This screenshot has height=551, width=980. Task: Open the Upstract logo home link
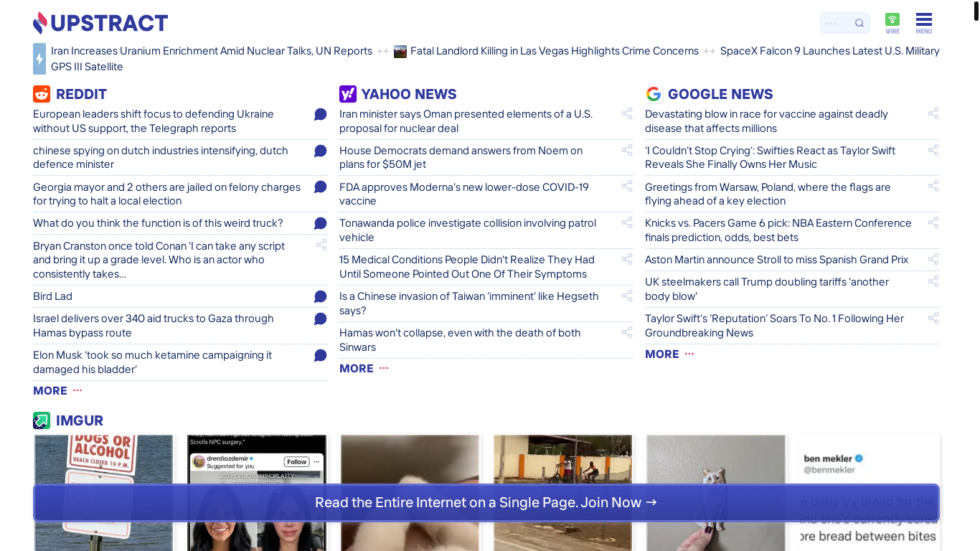pos(100,23)
